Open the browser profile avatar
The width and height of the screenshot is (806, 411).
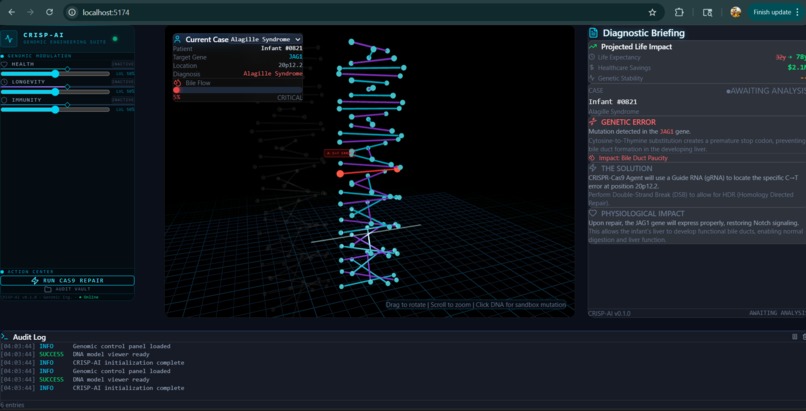click(736, 12)
